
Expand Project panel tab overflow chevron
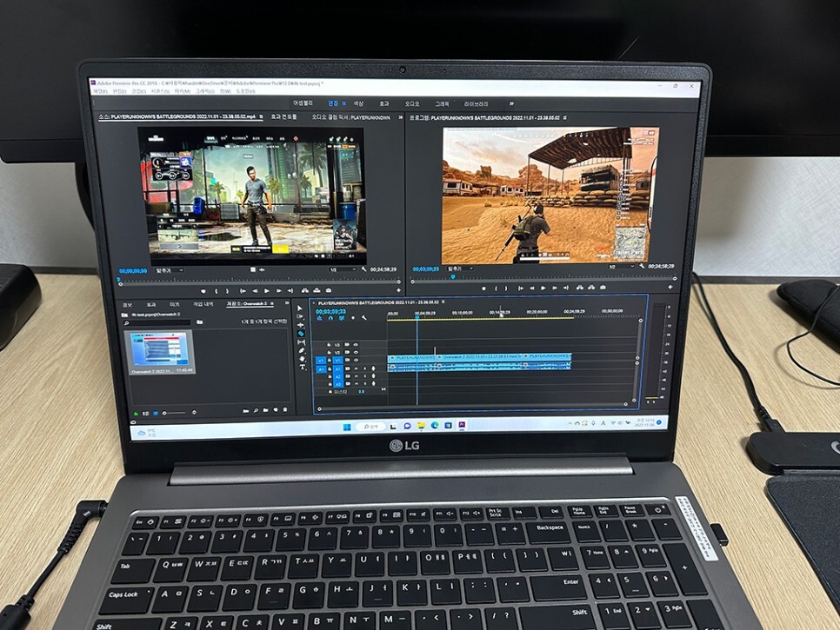(287, 303)
